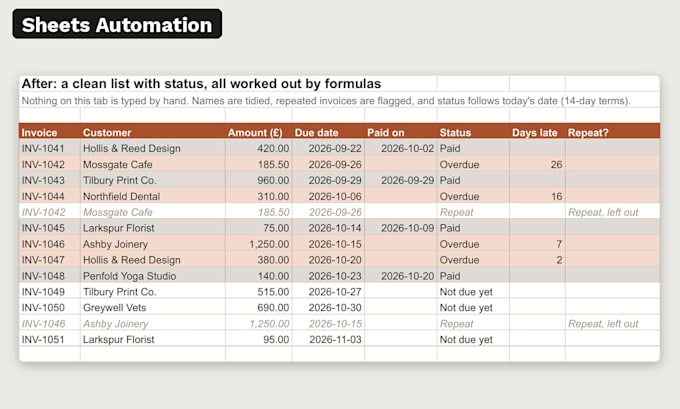Click the subtitle starting "Nothing on this tab"
The image size is (680, 409).
click(326, 101)
